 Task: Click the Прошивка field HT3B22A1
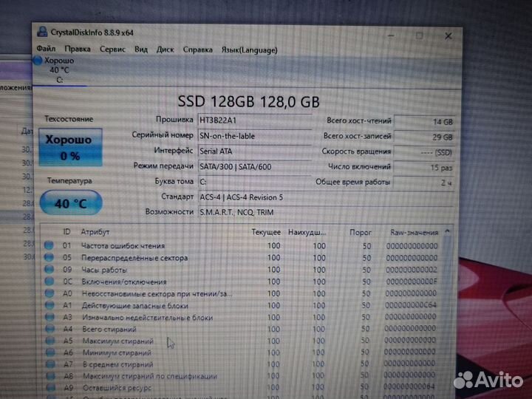(254, 120)
